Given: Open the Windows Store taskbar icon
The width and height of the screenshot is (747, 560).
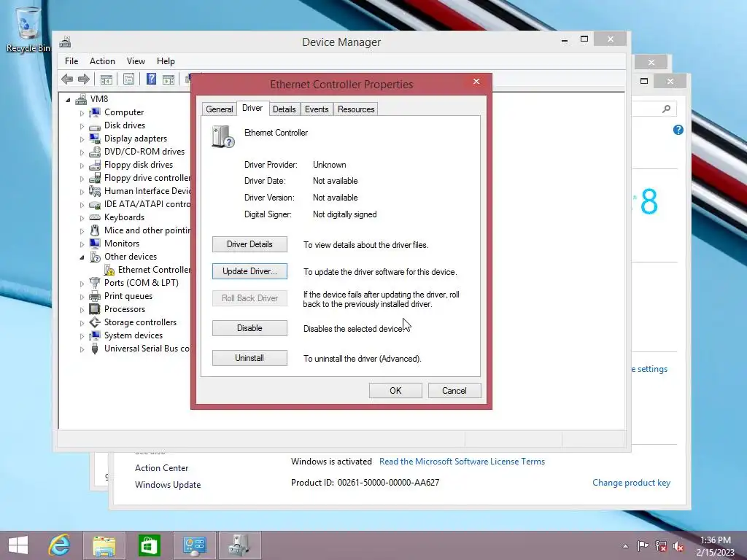Looking at the screenshot, I should (x=149, y=545).
